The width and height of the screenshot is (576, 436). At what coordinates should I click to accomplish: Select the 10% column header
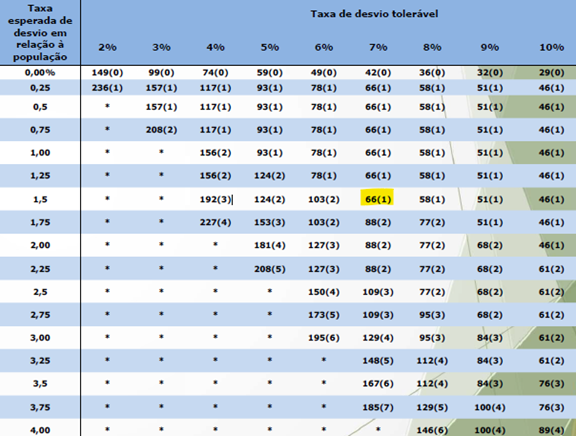coord(551,47)
